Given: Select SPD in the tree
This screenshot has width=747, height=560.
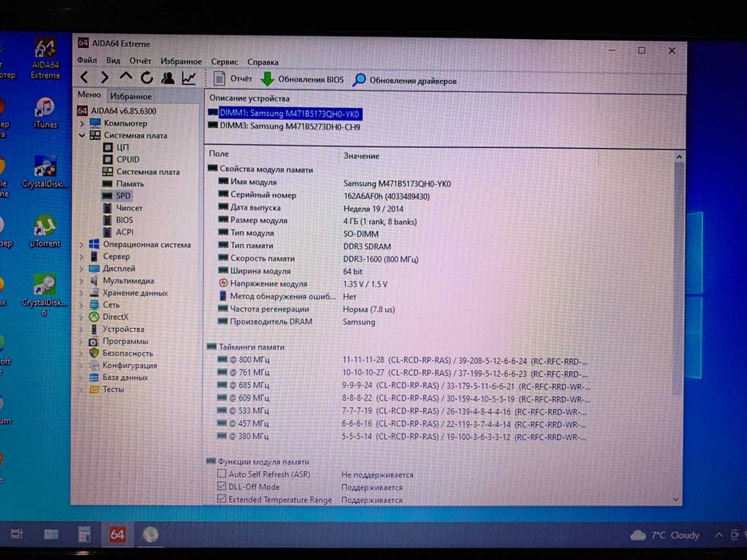Looking at the screenshot, I should point(117,195).
